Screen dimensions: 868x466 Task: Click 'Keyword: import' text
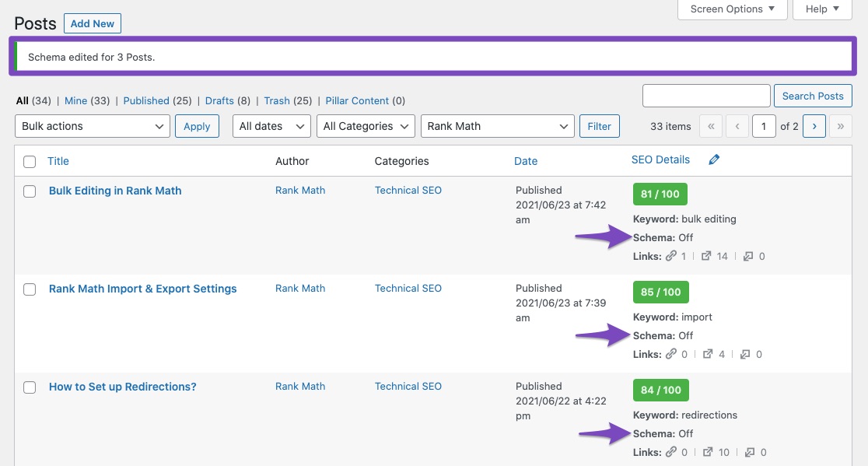(673, 317)
